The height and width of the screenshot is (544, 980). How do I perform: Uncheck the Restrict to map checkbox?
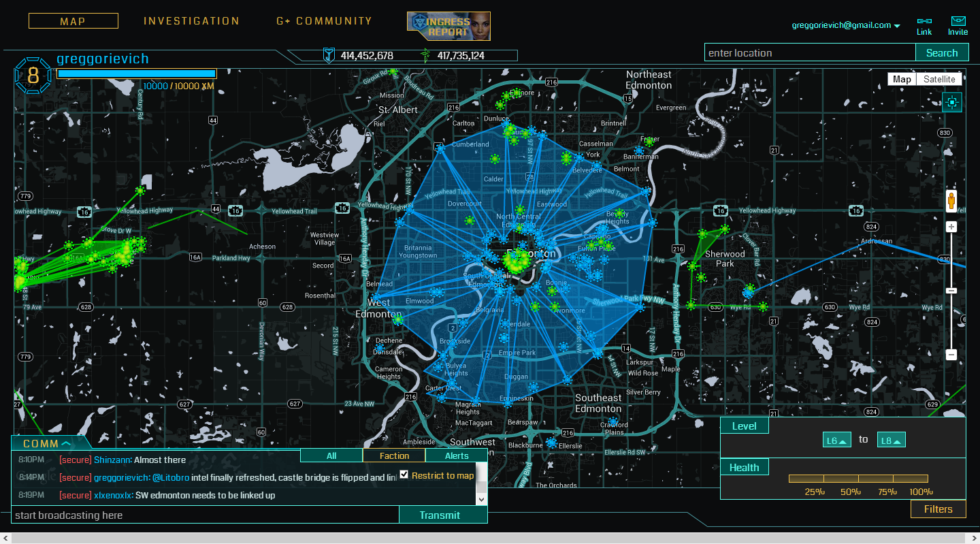pyautogui.click(x=404, y=475)
